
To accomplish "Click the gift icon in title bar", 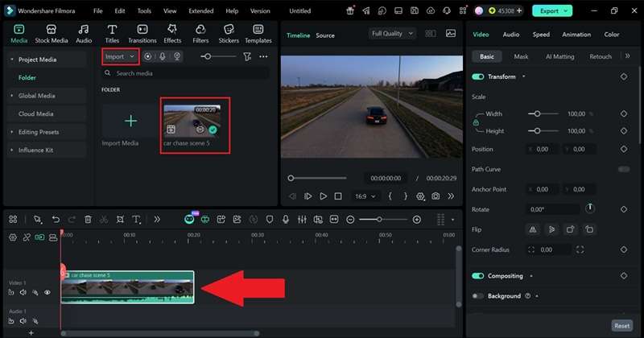I will click(350, 11).
